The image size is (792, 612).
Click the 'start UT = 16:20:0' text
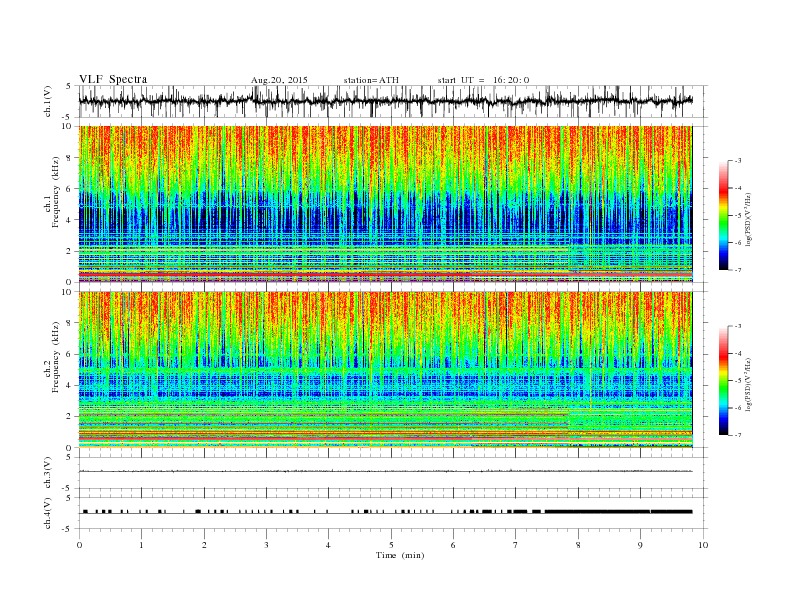tap(483, 80)
